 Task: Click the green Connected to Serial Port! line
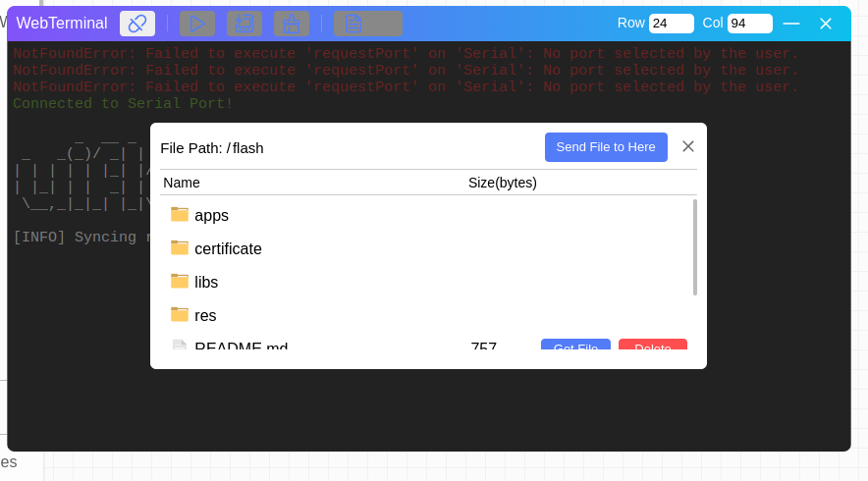(x=123, y=103)
